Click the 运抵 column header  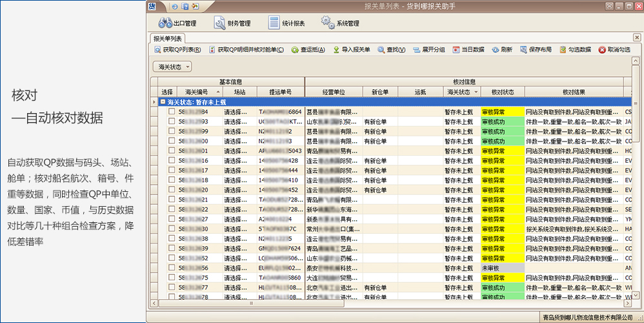pyautogui.click(x=420, y=92)
